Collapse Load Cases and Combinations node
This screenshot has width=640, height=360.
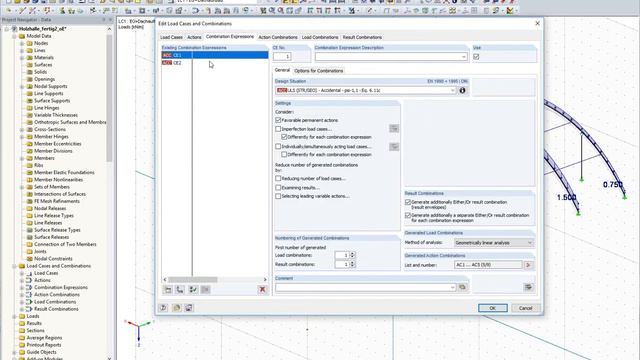[14, 266]
